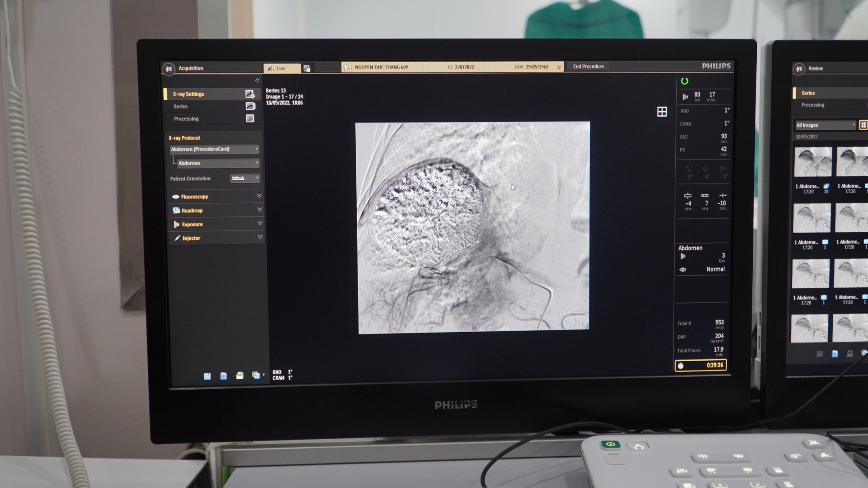The image size is (868, 488).
Task: Collapse the Acquisition sidebar with double arrow
Action: coord(257,80)
